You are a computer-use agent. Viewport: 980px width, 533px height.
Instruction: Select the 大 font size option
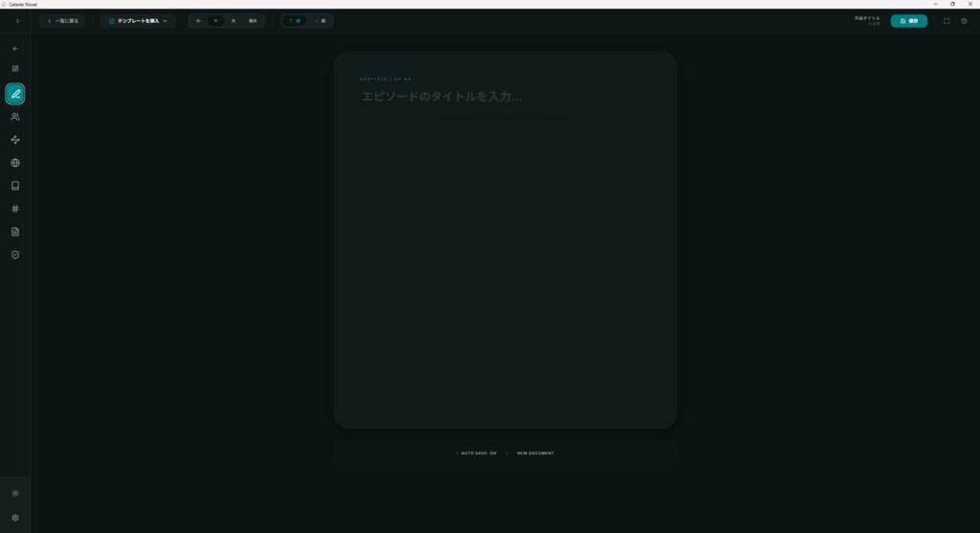(x=234, y=21)
